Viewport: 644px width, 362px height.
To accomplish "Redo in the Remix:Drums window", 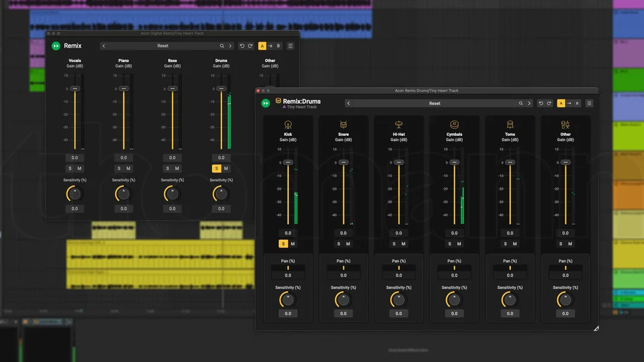I will tap(549, 103).
